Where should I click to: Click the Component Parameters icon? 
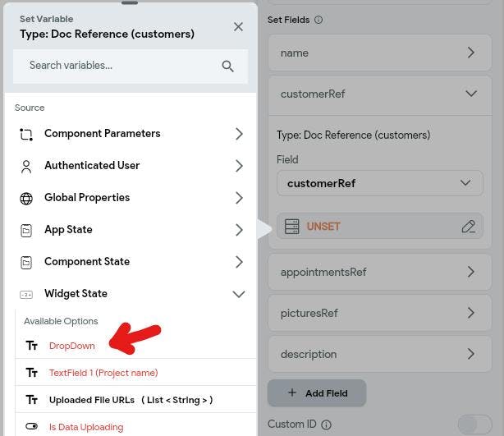point(26,134)
